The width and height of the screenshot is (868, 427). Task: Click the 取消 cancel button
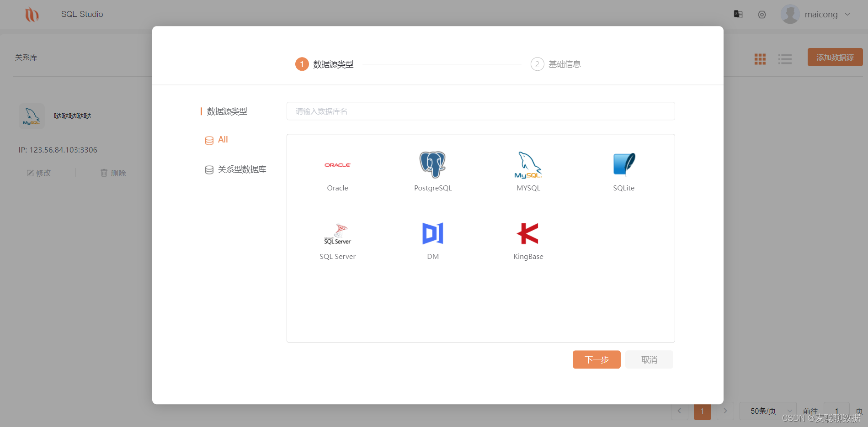coord(649,359)
